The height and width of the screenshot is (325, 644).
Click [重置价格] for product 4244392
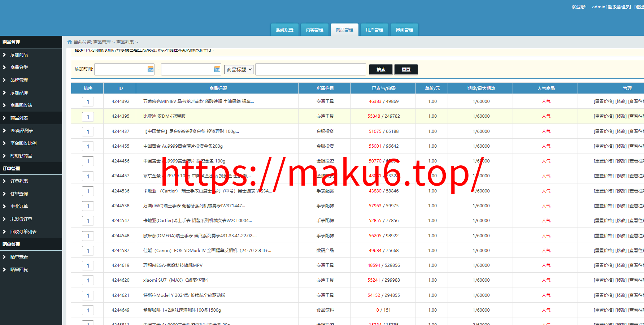click(x=604, y=101)
